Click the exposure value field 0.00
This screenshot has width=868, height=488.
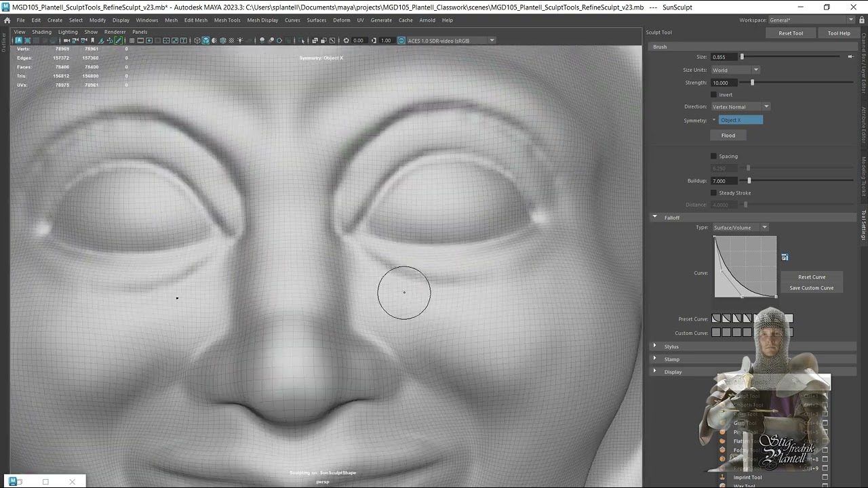358,41
